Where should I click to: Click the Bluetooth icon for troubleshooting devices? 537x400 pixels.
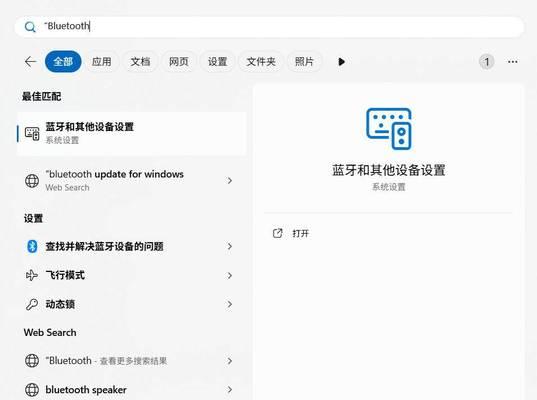coord(32,246)
